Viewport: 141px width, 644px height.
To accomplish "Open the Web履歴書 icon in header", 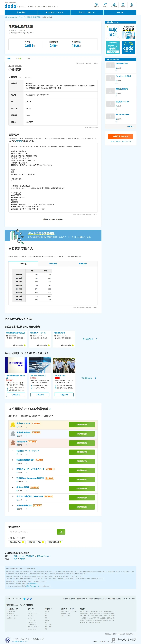I will point(114,5).
